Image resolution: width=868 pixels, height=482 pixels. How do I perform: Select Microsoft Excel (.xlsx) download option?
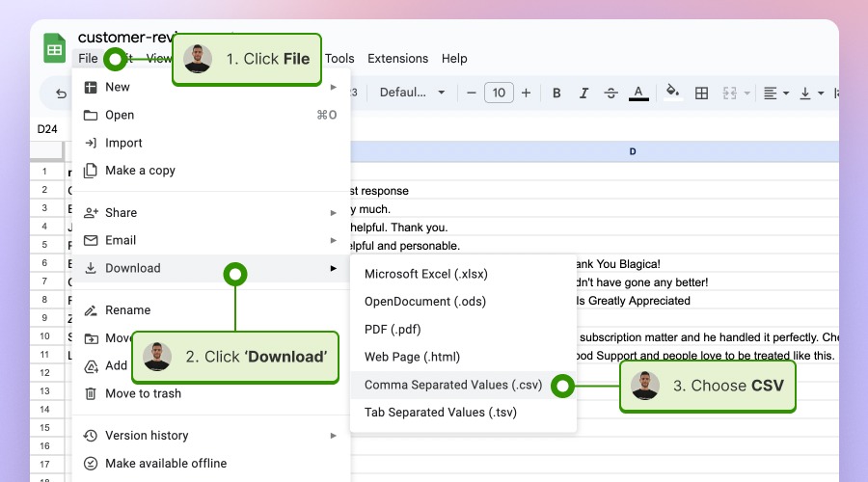pos(425,274)
